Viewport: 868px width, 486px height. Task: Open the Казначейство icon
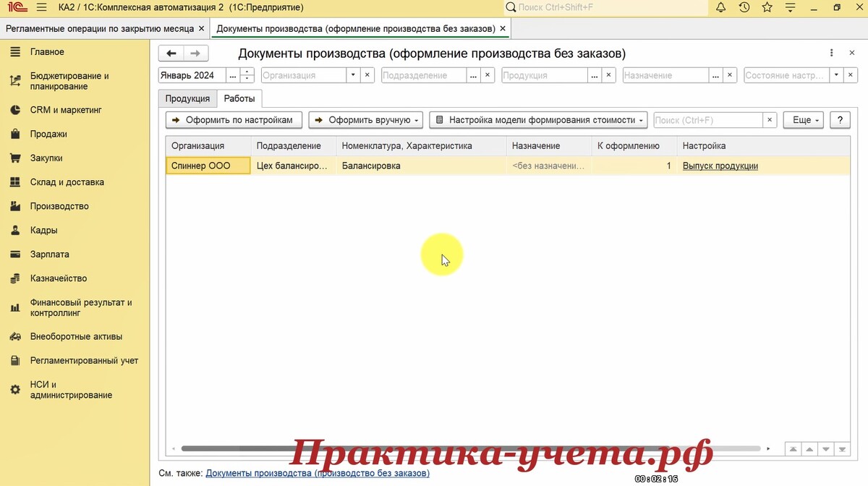(15, 278)
